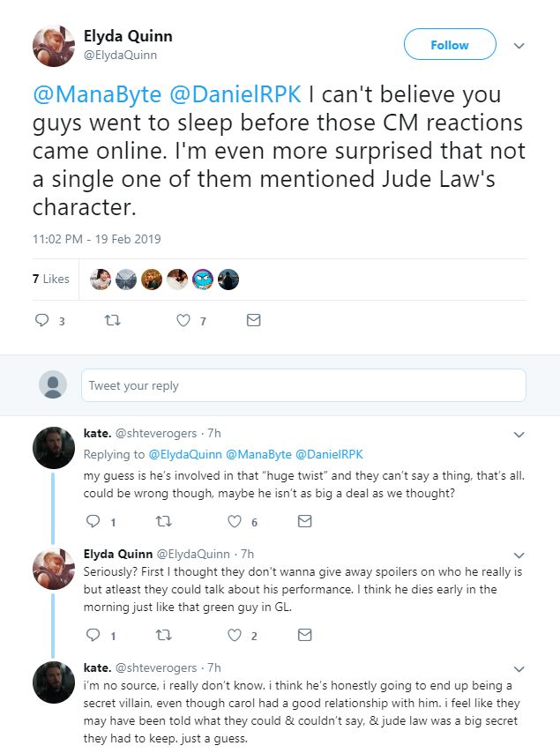Open the main tweet's chevron menu
The image size is (560, 753).
519,45
